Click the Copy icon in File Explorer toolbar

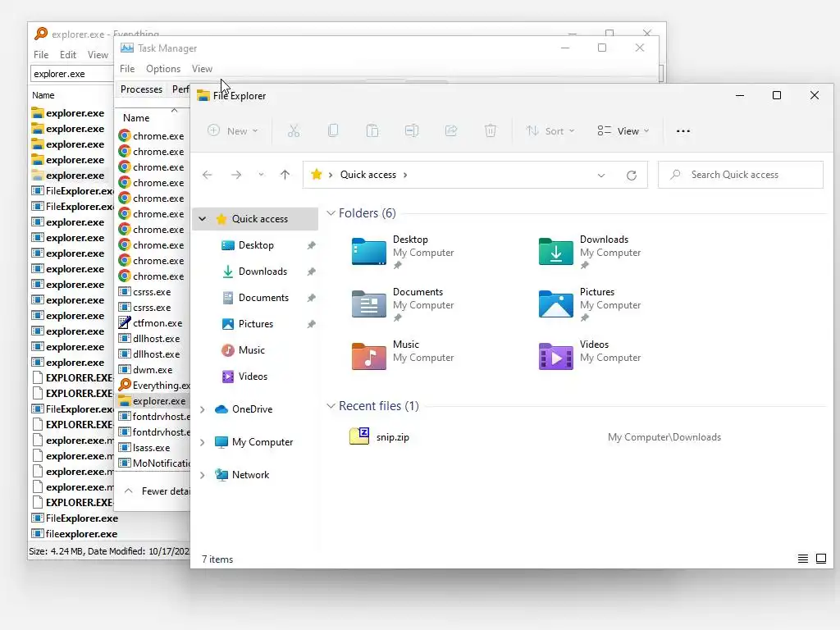(x=333, y=130)
